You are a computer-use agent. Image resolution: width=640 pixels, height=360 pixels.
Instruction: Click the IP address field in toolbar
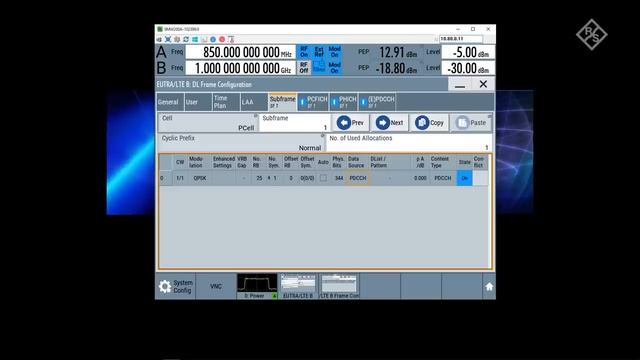[461, 39]
